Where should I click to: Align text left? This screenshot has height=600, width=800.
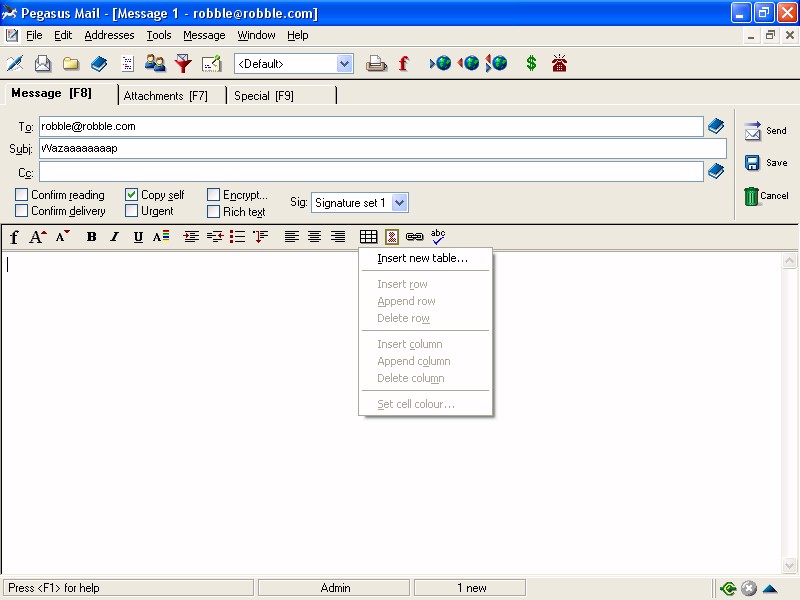pos(291,237)
